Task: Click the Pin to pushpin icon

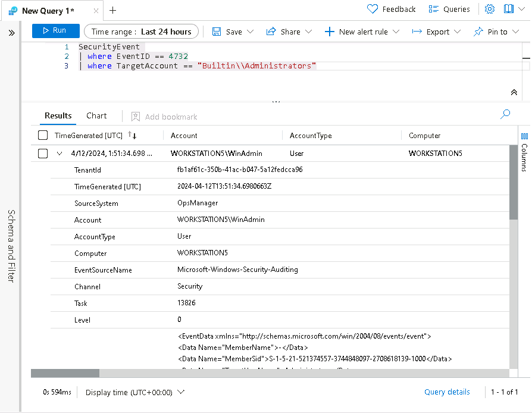Action: [x=478, y=32]
